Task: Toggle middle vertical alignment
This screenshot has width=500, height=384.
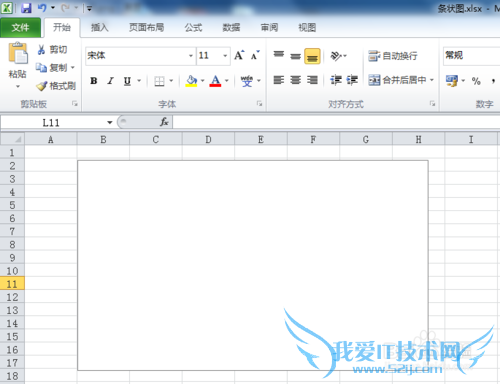Action: click(295, 56)
